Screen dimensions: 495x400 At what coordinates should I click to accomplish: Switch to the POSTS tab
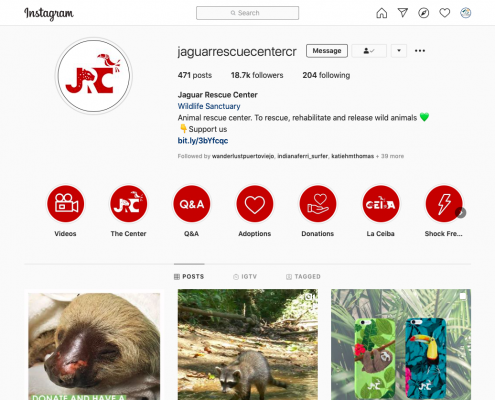click(x=189, y=277)
